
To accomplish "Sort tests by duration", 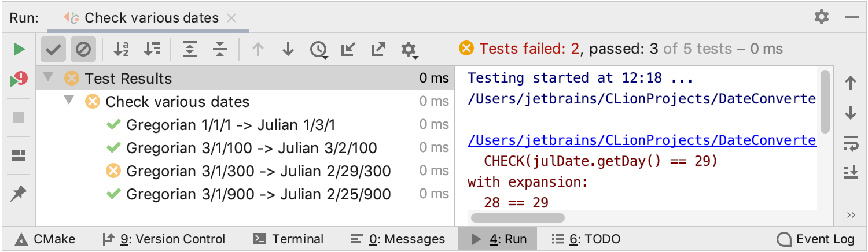I will 152,50.
